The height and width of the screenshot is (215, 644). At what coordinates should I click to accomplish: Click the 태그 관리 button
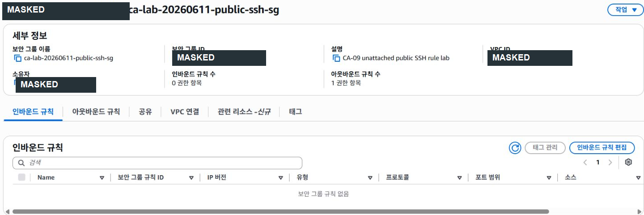click(545, 148)
